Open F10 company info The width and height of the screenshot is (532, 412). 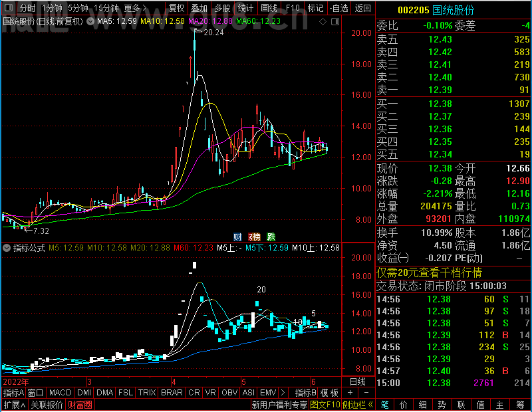tap(292, 8)
